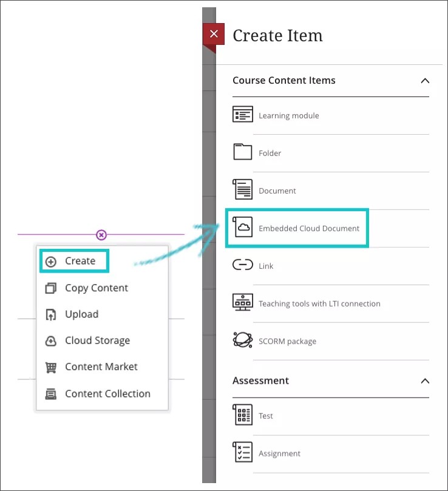Click the Teaching tools LTI icon

click(x=243, y=303)
